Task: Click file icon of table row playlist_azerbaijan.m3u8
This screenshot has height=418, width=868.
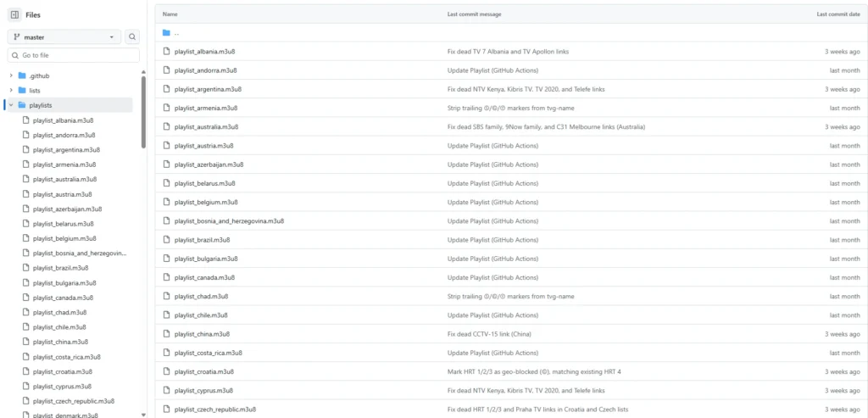Action: point(166,164)
